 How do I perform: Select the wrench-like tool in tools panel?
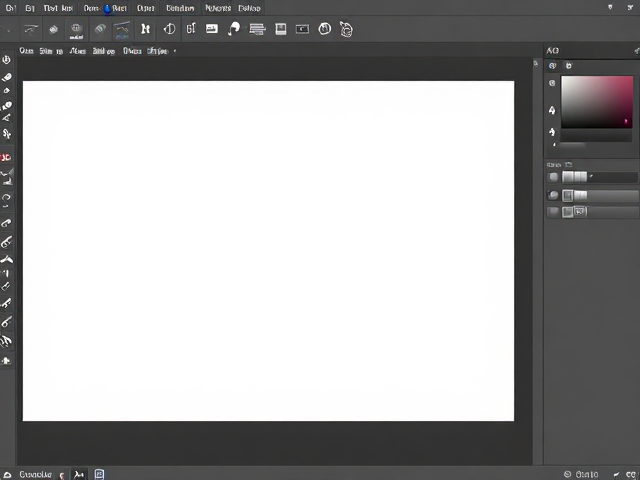[6, 303]
